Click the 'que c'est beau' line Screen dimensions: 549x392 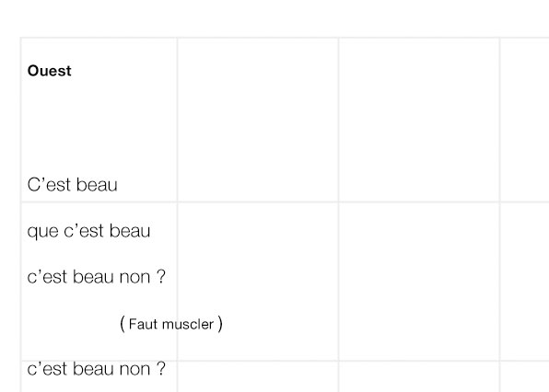pyautogui.click(x=88, y=231)
